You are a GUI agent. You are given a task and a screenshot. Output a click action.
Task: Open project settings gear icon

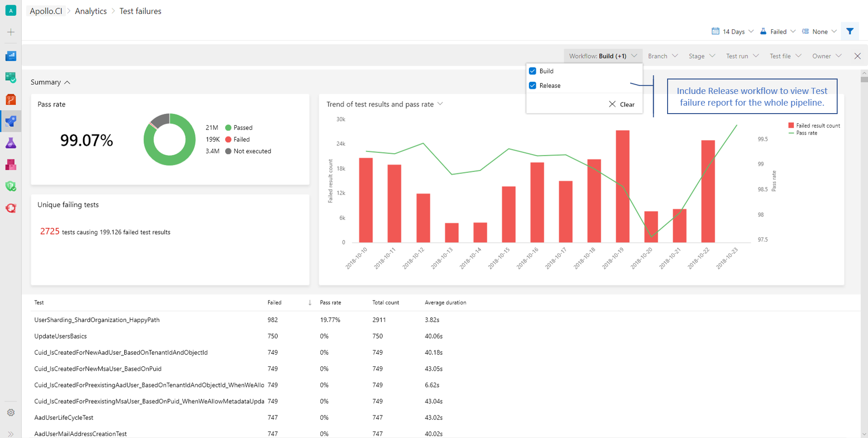(x=11, y=412)
